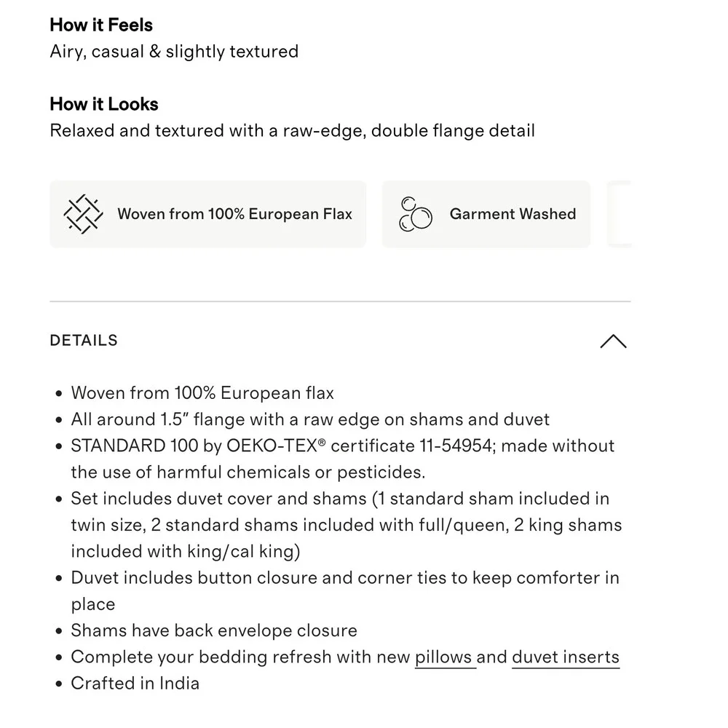Click the How it Feels heading
Viewport: 728px width, 728px height.
pyautogui.click(x=101, y=25)
